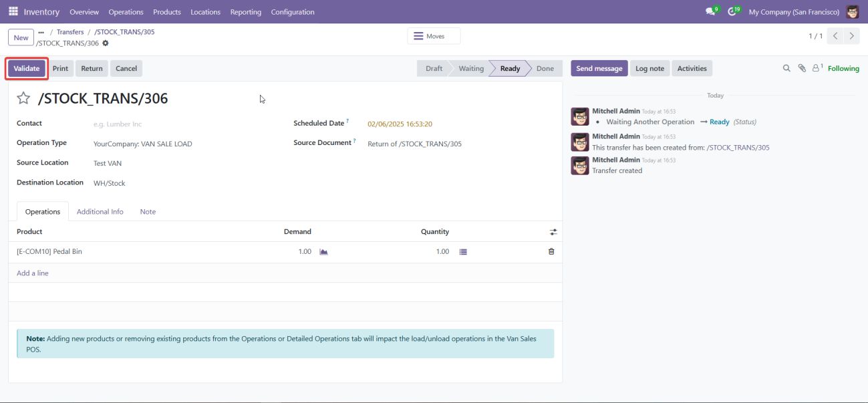Open the chat messages icon
This screenshot has width=868, height=403.
(x=710, y=12)
